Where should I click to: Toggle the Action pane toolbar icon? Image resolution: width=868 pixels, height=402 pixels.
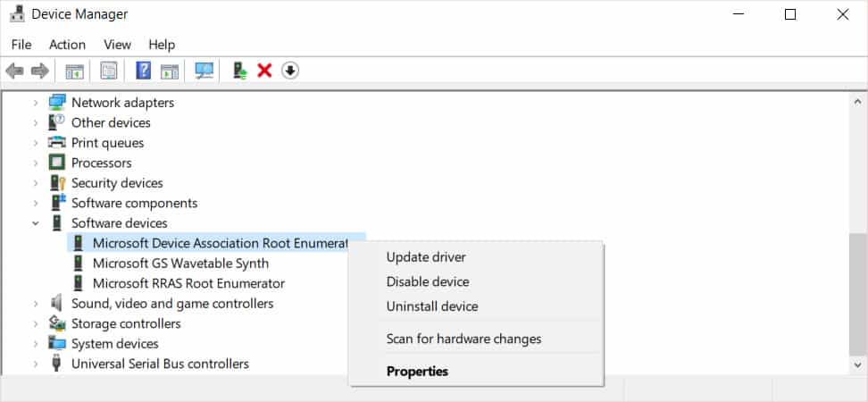(170, 71)
